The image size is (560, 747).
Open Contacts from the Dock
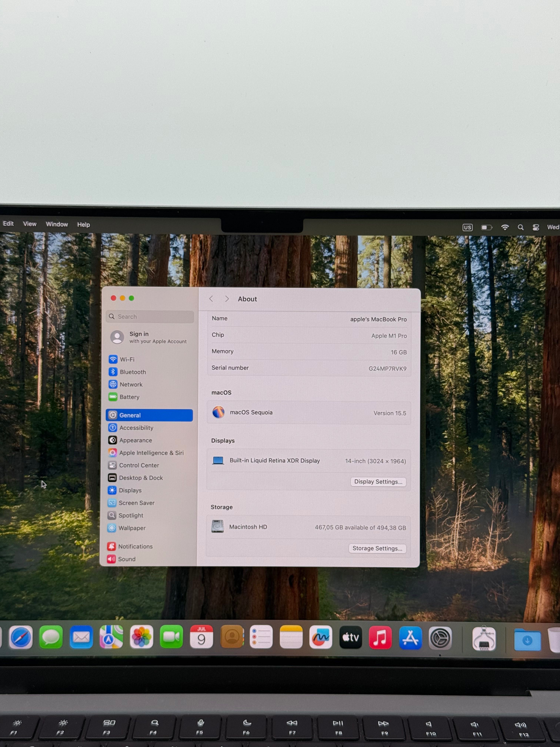click(232, 637)
